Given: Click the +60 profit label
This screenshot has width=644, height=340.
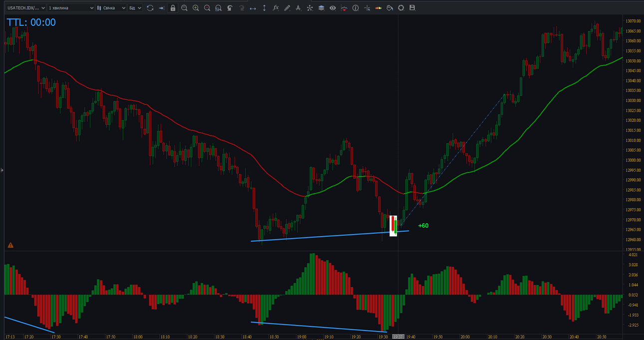Looking at the screenshot, I should coord(423,226).
